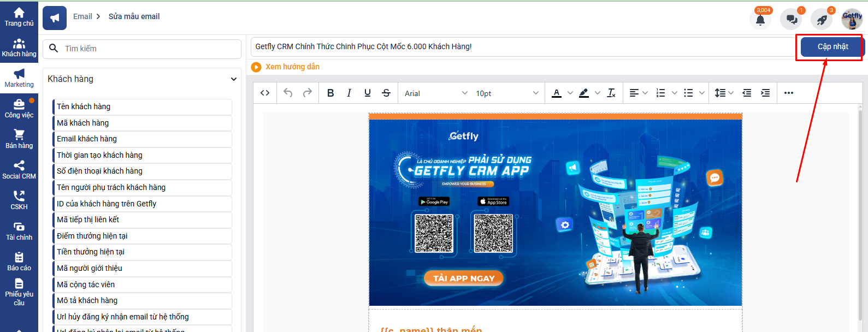This screenshot has width=868, height=332.
Task: Open the Xem hướng dẫn link
Action: point(292,67)
